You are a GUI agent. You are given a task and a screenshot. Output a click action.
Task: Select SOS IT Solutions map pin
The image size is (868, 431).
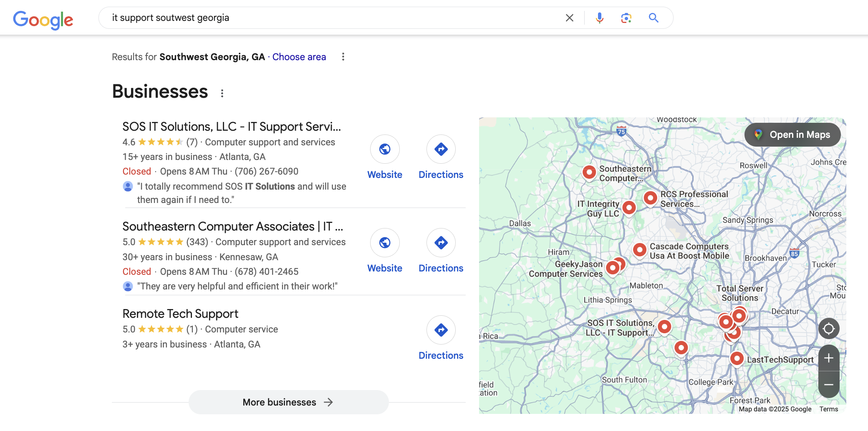click(664, 326)
